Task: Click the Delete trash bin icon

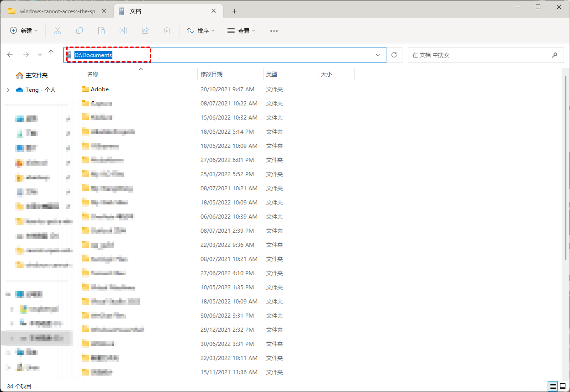Action: 167,31
